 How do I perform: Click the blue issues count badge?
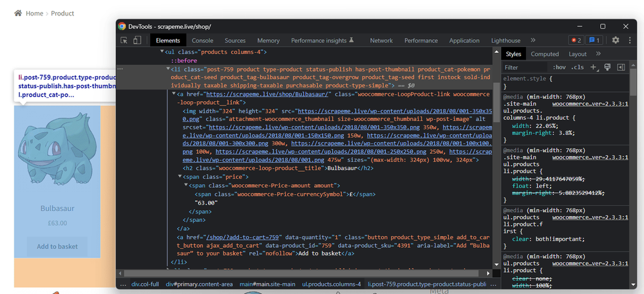pos(594,40)
